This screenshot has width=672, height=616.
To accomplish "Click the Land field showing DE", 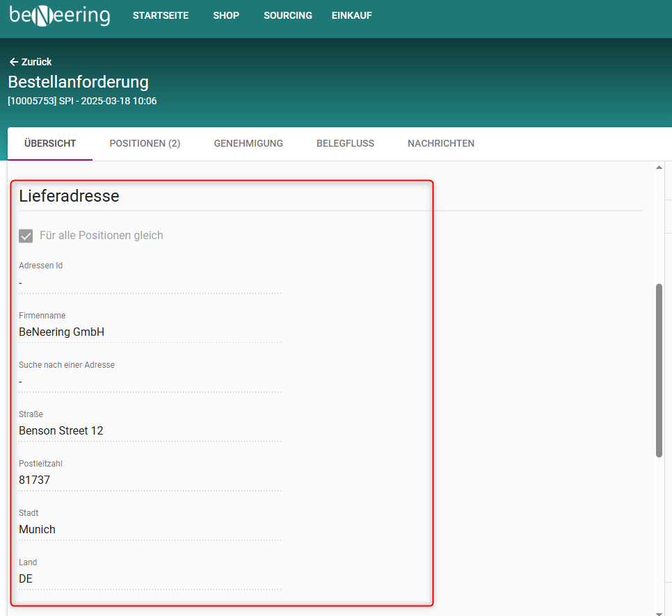I will pos(150,579).
